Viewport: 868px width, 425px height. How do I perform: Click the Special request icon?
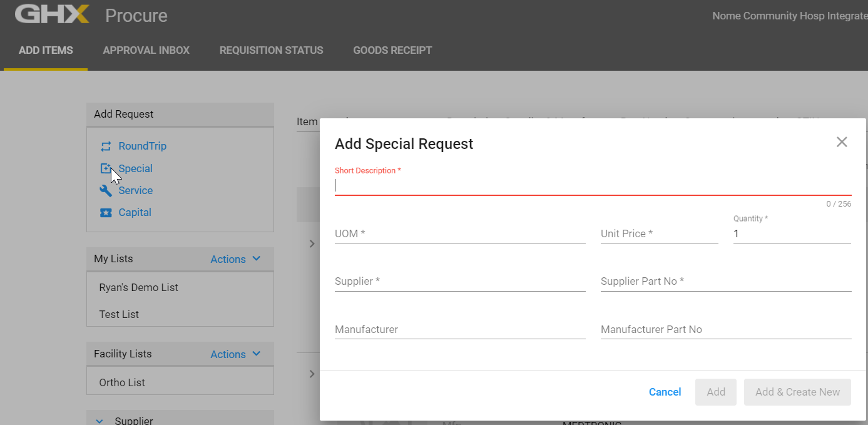point(106,168)
